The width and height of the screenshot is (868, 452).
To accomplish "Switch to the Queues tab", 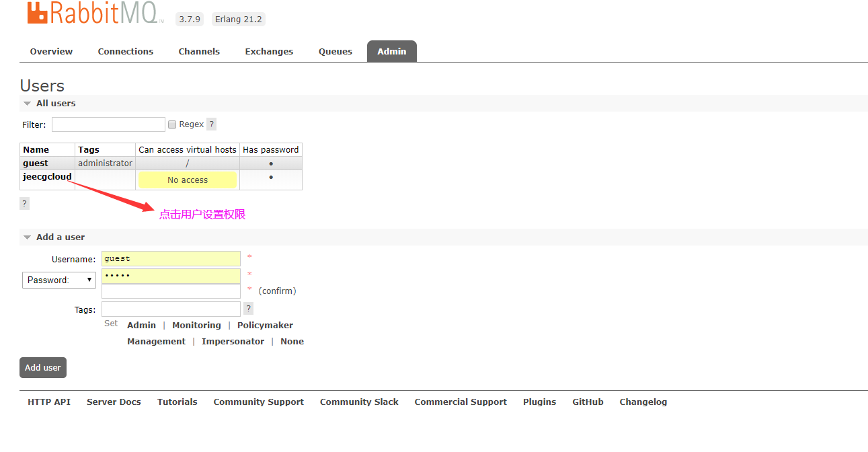I will (336, 52).
